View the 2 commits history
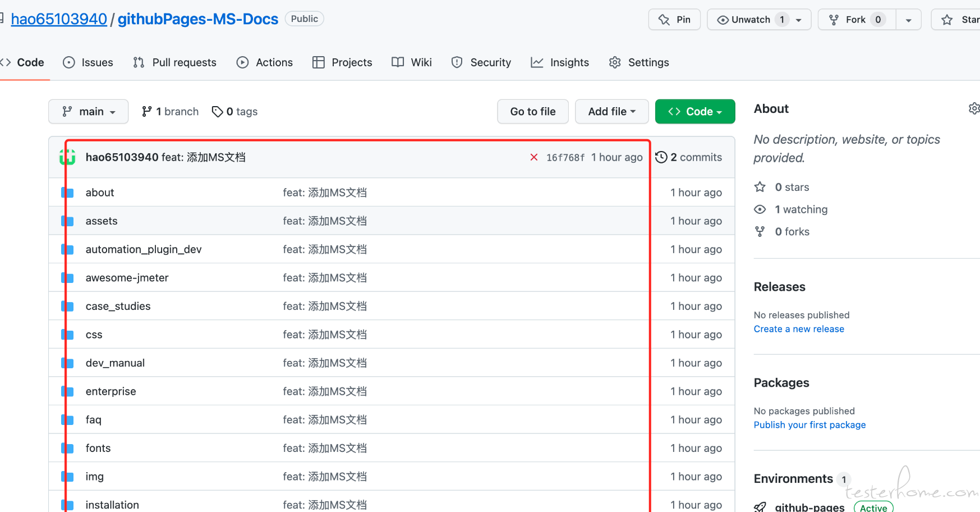 point(689,157)
